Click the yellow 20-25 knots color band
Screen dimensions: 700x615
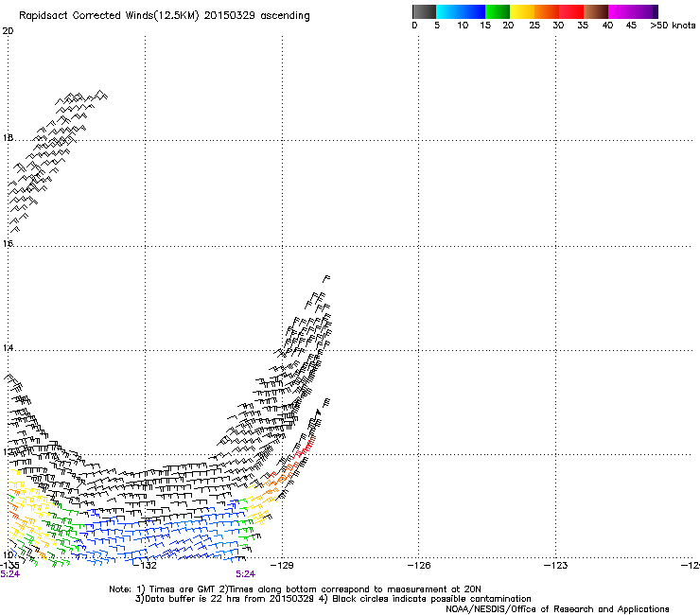point(521,11)
